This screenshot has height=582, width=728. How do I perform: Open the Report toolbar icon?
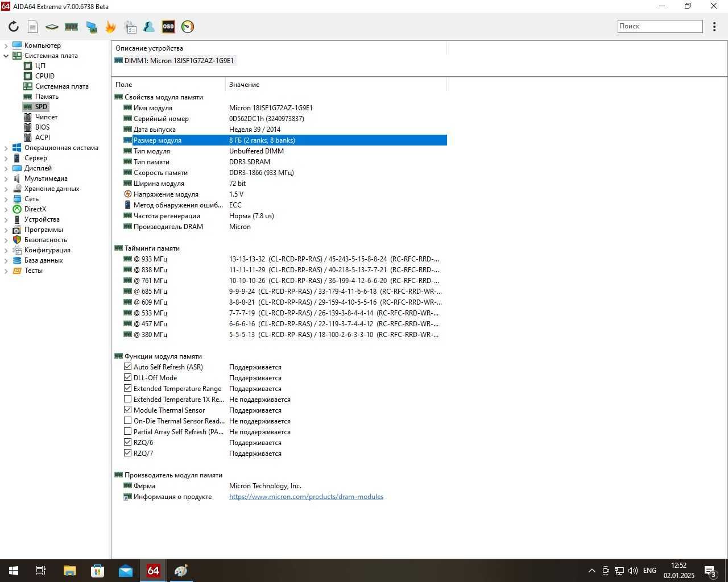tap(33, 26)
